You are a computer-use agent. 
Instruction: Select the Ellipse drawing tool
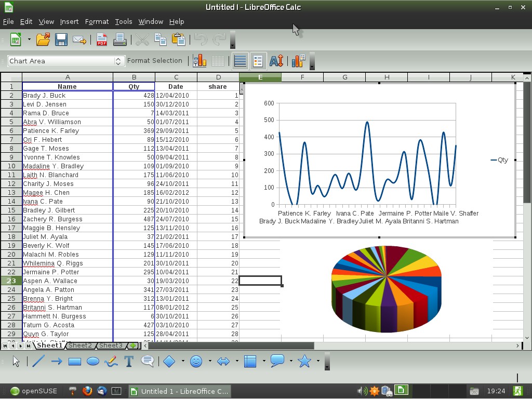point(94,361)
